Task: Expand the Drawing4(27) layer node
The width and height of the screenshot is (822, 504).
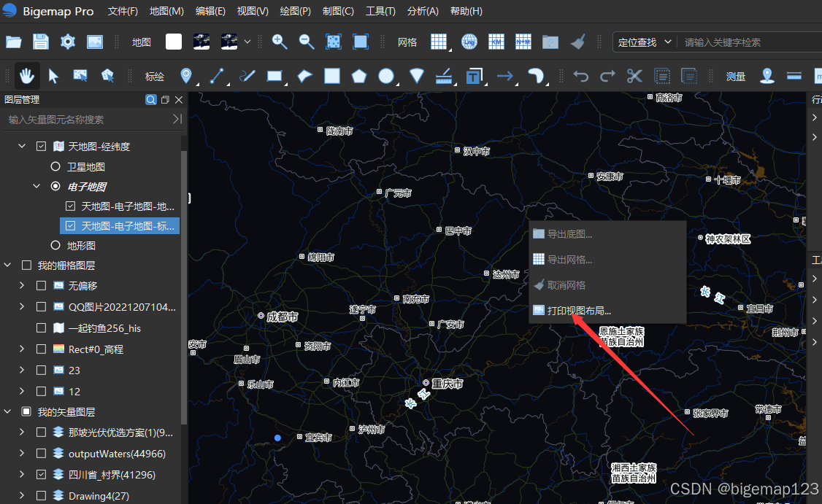Action: point(22,496)
